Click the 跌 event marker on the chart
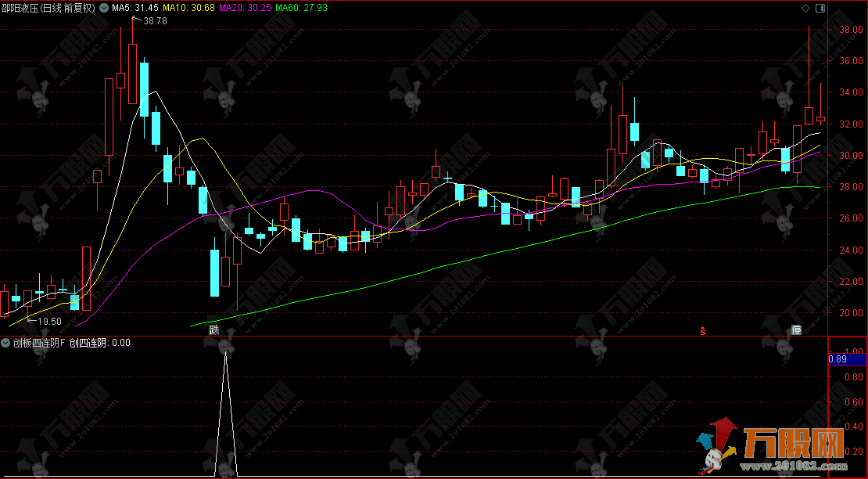 point(214,330)
